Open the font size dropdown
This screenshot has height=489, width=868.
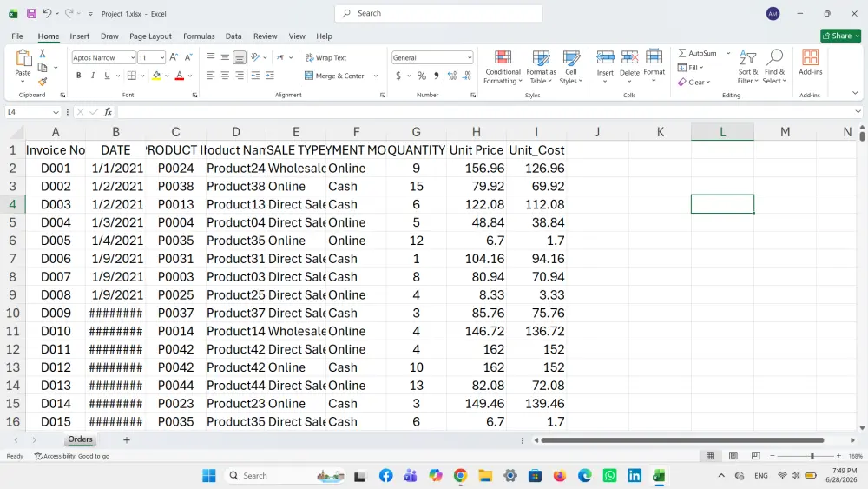point(161,57)
